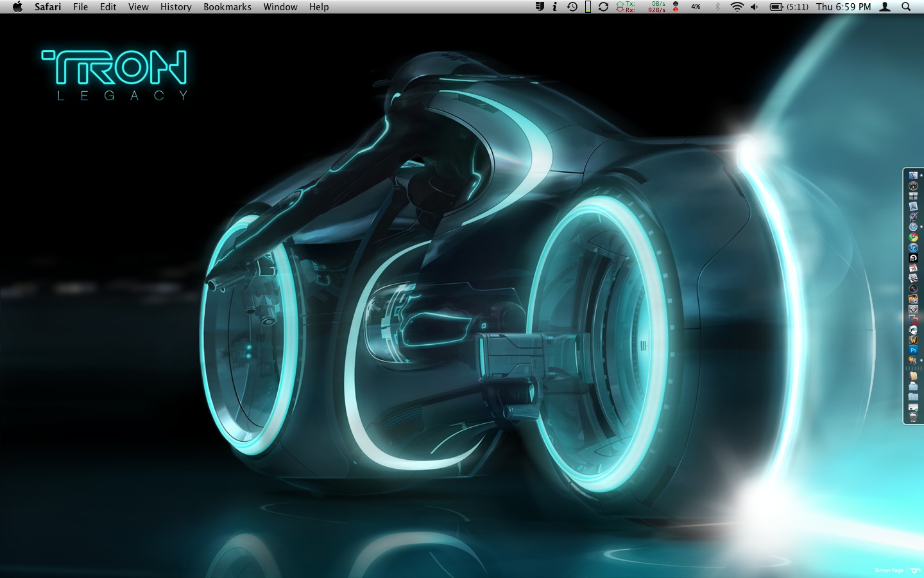Click the drive icon above the Trash

coord(913,407)
